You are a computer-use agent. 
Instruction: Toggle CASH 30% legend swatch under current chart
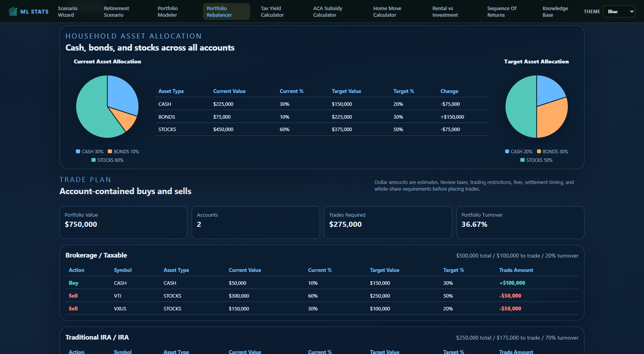click(78, 151)
